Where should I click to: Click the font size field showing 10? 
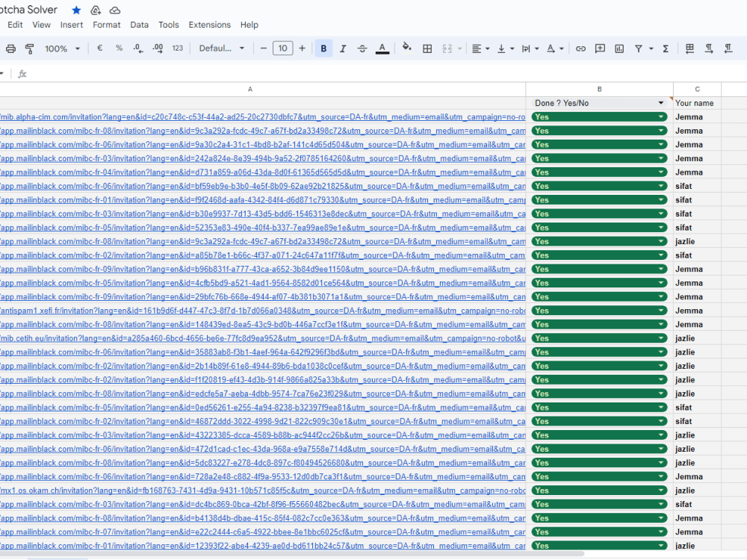point(282,48)
